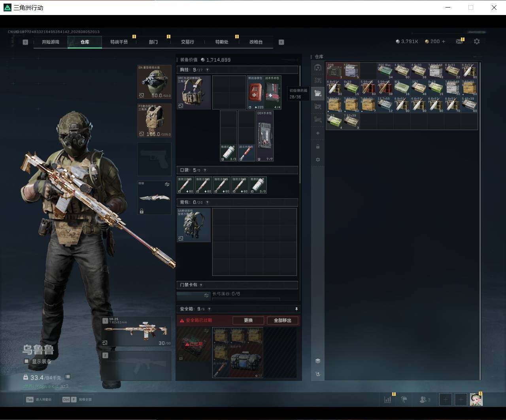Select the .300 Blackout ammo stack
Image resolution: width=506 pixels, height=420 pixels.
[x=385, y=71]
